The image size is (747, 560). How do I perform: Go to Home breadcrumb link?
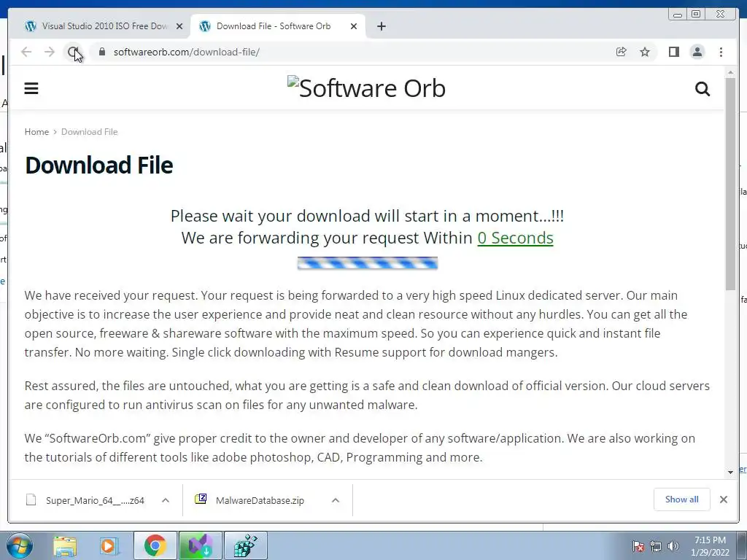click(x=36, y=132)
